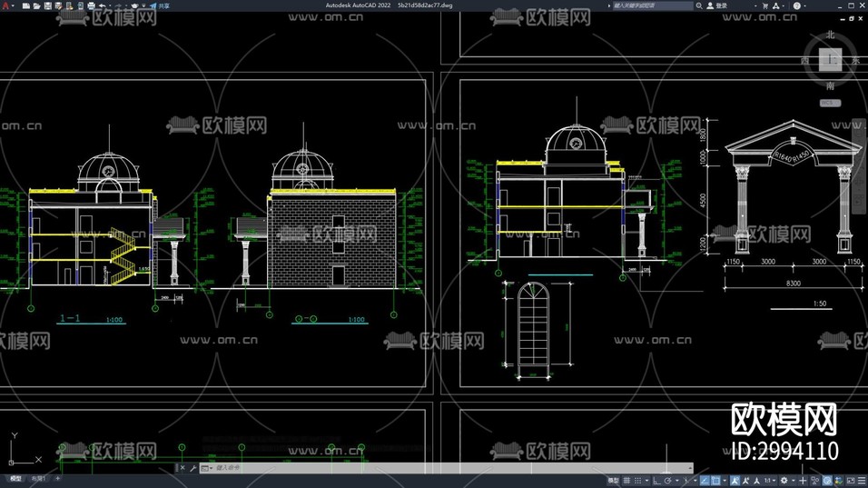Click the status bar Model space (模型) button

(x=614, y=481)
